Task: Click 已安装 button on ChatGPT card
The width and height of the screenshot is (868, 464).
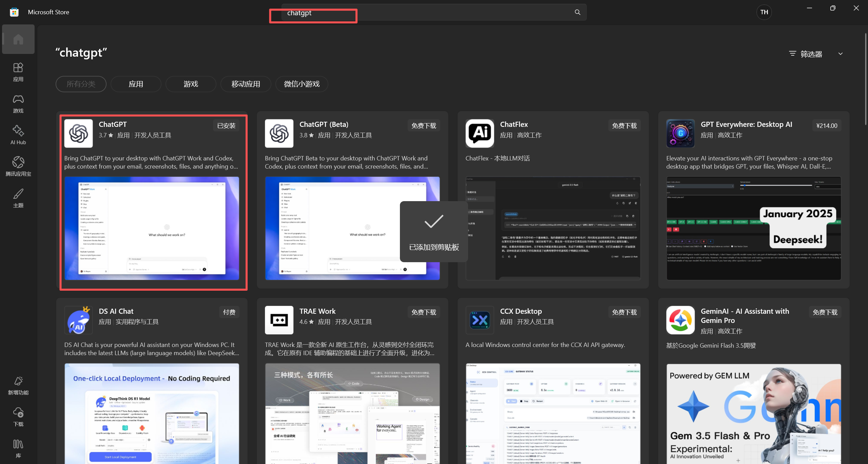Action: pos(226,125)
